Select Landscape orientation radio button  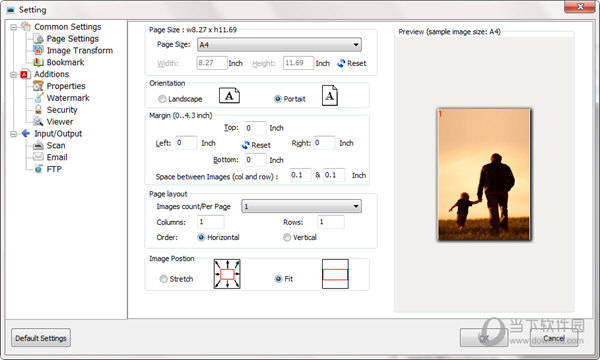(x=162, y=99)
